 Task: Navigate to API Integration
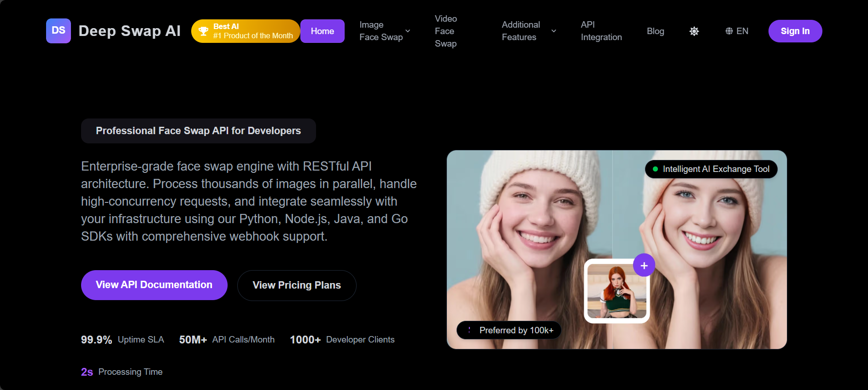click(x=601, y=31)
